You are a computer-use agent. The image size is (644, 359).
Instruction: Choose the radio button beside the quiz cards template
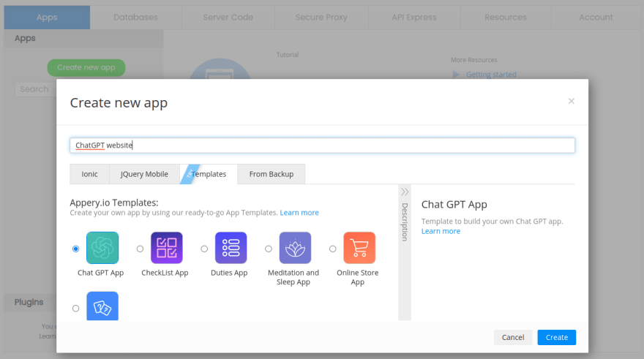[x=75, y=308]
